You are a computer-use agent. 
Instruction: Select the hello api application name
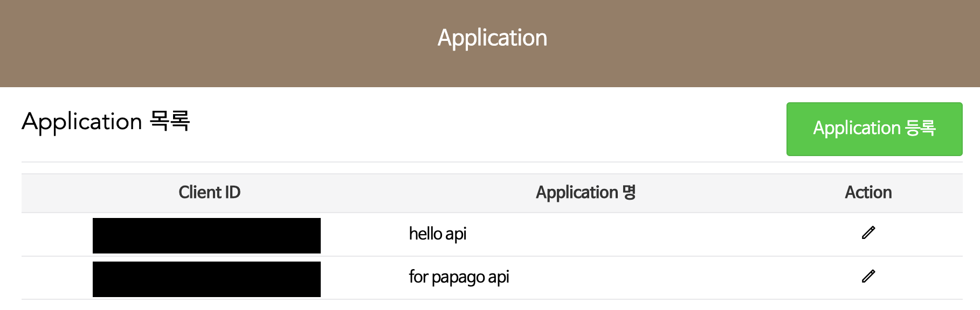pyautogui.click(x=437, y=234)
